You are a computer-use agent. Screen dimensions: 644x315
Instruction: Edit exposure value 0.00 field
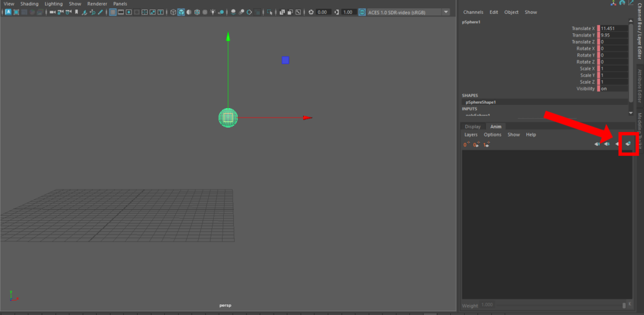pos(324,13)
